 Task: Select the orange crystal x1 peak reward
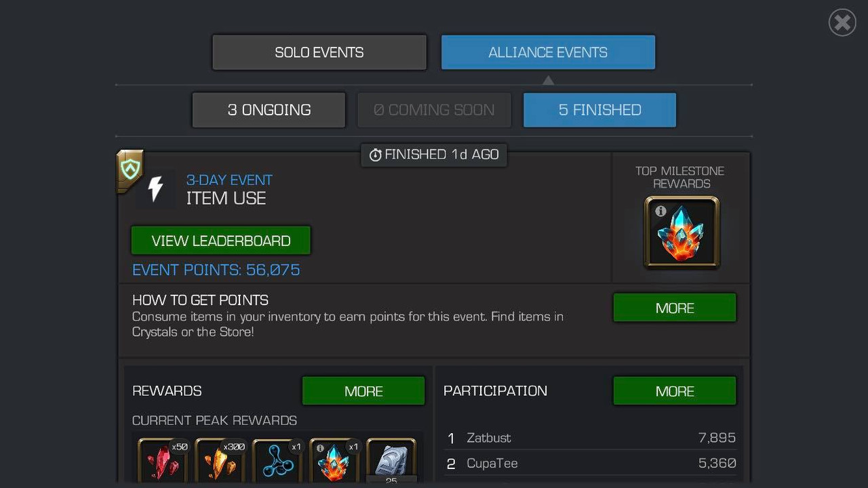[334, 460]
